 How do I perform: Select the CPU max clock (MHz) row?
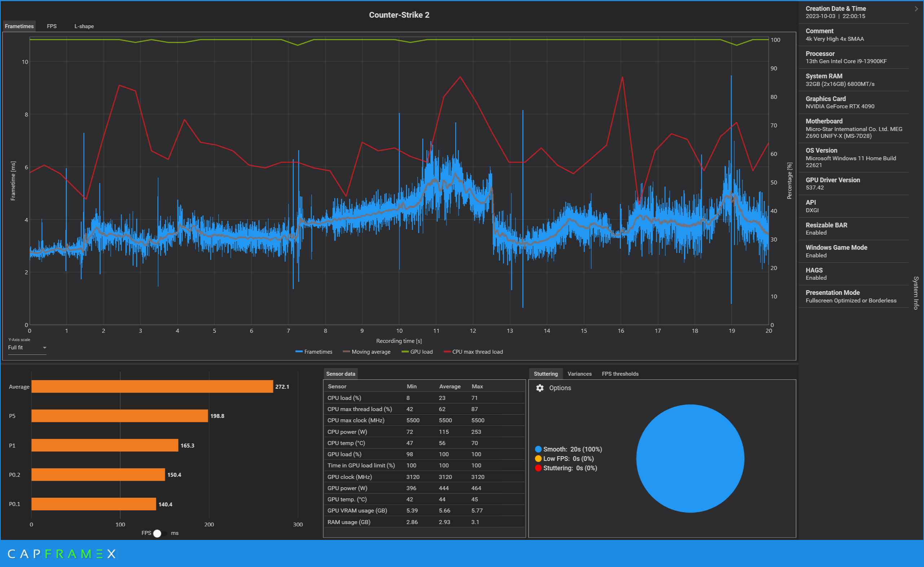424,420
